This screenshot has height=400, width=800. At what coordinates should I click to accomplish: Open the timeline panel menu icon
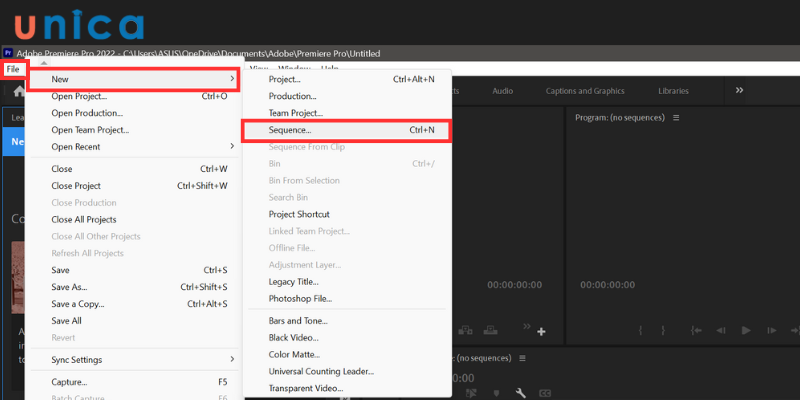tap(522, 358)
